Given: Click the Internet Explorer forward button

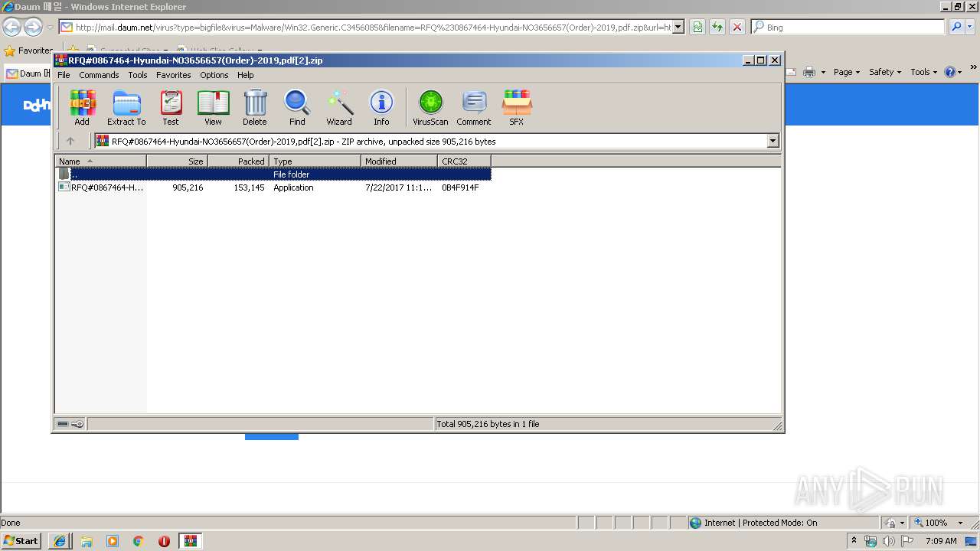Looking at the screenshot, I should point(33,28).
